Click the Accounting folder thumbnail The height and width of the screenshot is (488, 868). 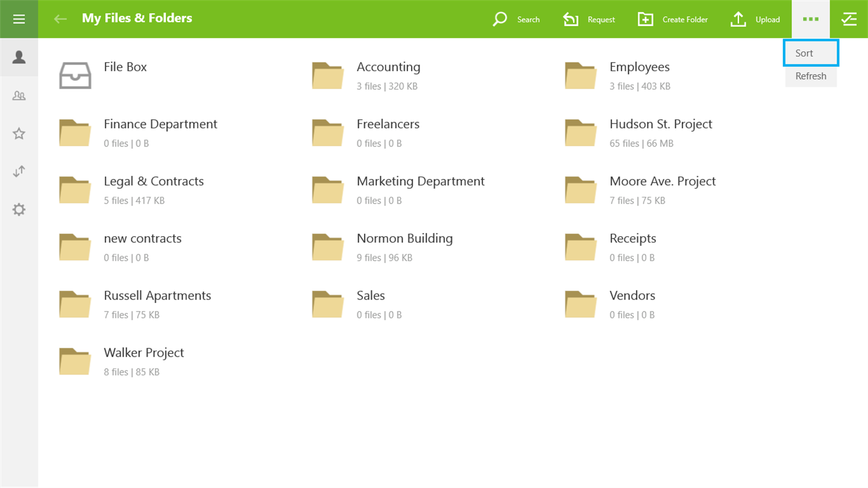click(x=328, y=75)
